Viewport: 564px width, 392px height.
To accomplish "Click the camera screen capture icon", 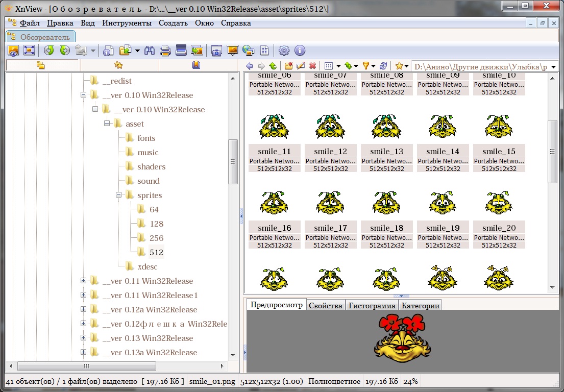I will pos(216,51).
